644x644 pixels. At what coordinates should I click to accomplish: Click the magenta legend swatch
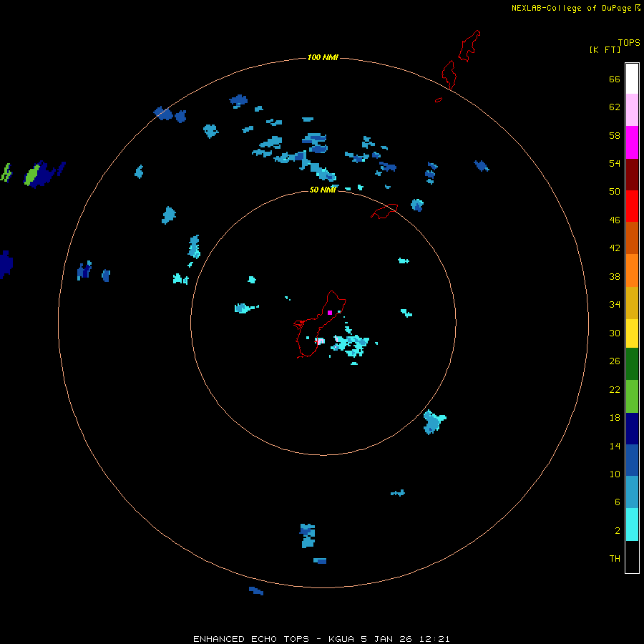click(x=632, y=142)
